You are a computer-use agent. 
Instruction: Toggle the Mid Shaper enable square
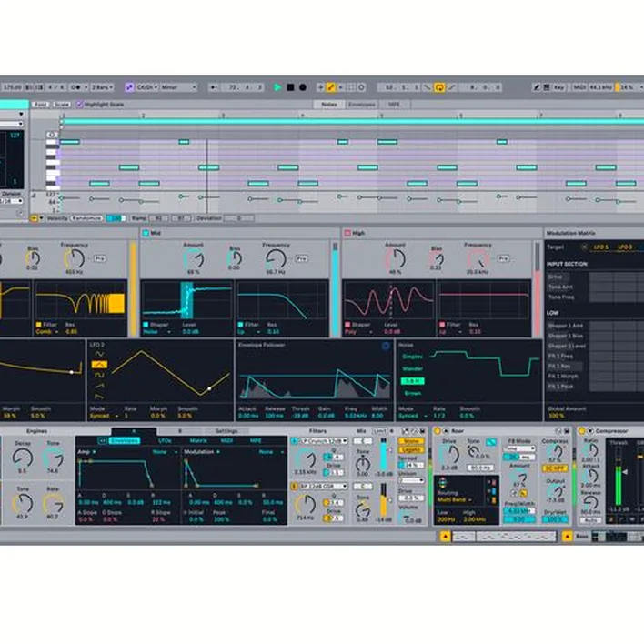pyautogui.click(x=146, y=325)
